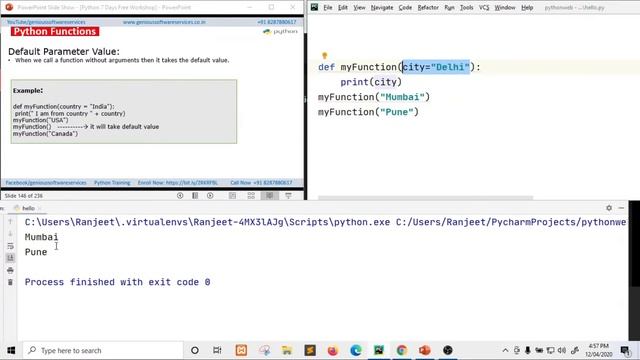Open Cortana circle on taskbar
This screenshot has width=640, height=360.
tap(195, 350)
